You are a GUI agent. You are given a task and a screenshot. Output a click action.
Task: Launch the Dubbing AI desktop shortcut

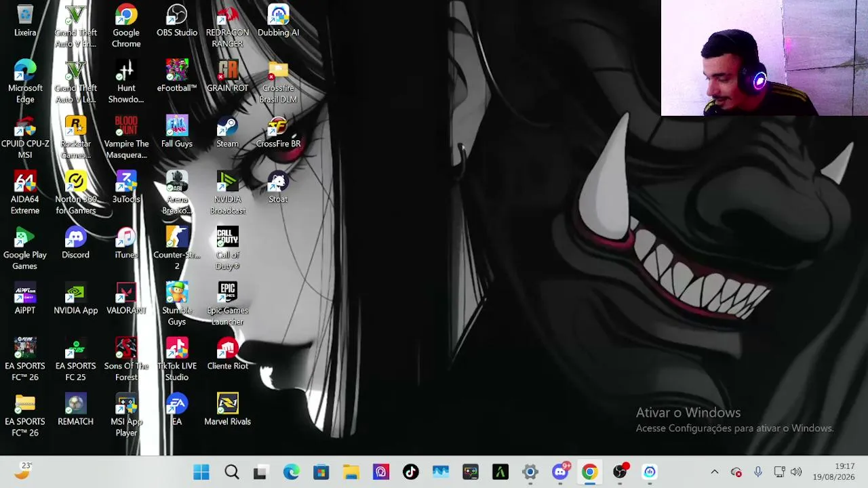click(x=278, y=21)
